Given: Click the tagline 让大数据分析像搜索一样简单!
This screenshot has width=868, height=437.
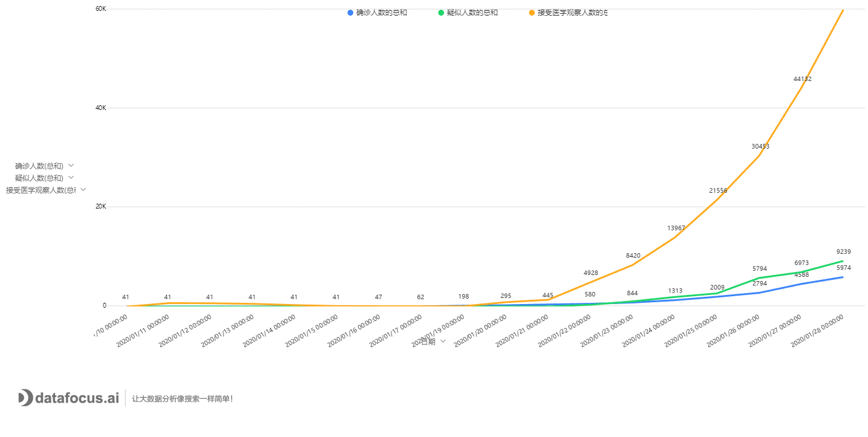Looking at the screenshot, I should [x=182, y=398].
